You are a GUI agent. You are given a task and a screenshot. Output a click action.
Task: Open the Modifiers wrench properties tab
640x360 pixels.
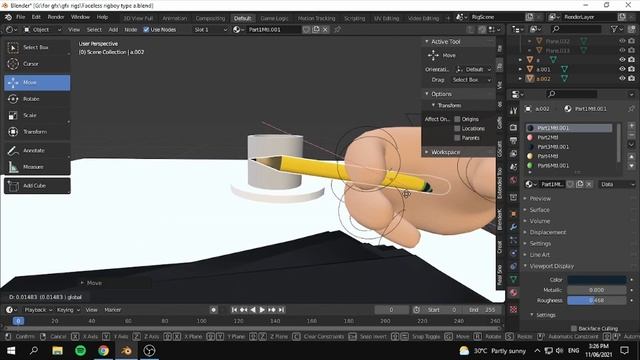513,227
